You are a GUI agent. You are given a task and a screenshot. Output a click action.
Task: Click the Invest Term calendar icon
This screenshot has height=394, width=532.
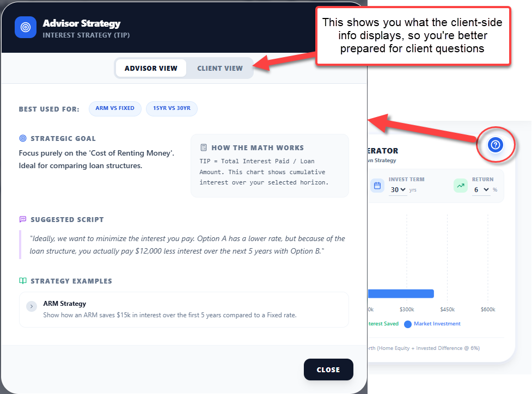click(377, 186)
